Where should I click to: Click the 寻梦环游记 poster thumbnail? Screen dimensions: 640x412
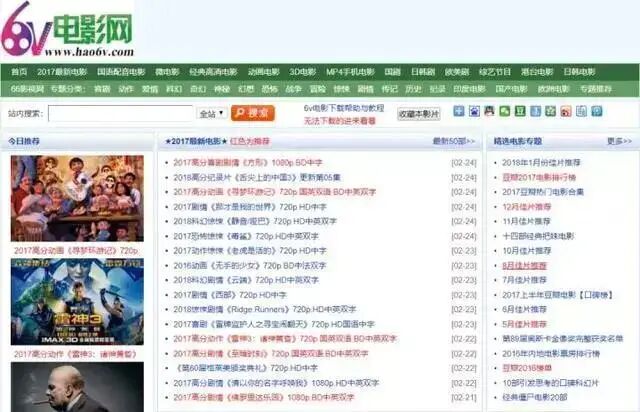[77, 198]
